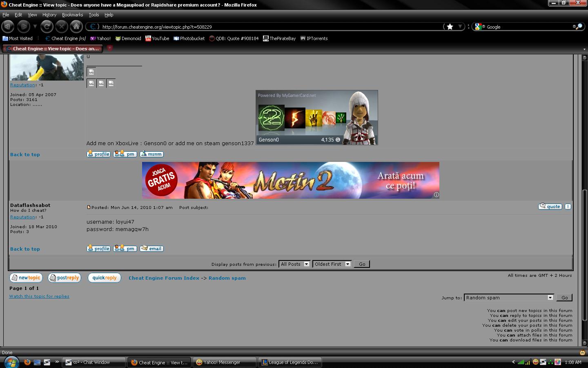The width and height of the screenshot is (588, 368).
Task: Select the Cheat Engine View topic tab
Action: pos(52,49)
